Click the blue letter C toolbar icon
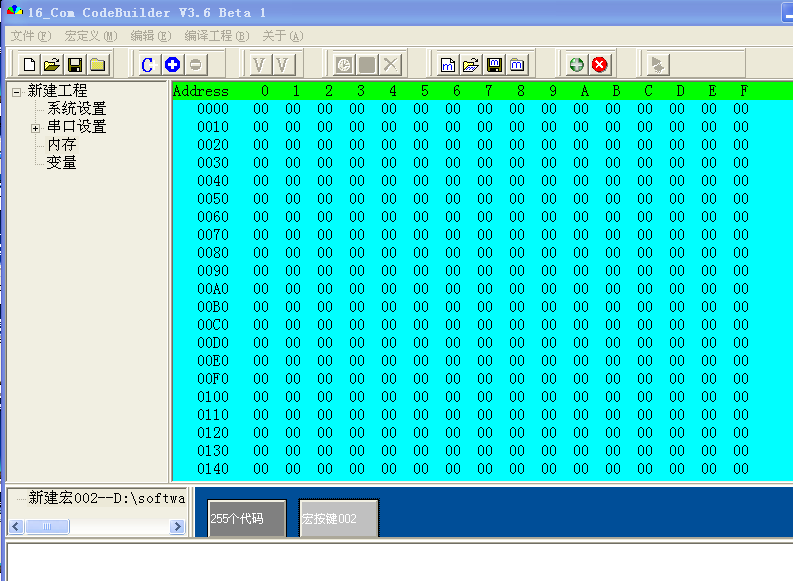 pos(147,64)
